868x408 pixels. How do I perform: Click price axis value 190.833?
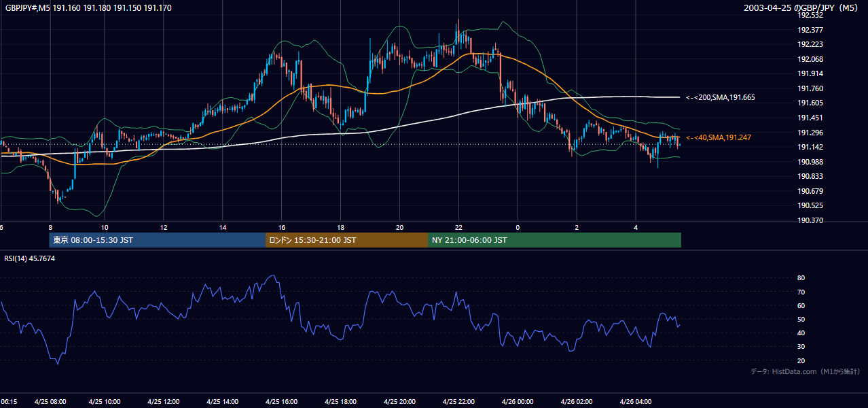click(x=810, y=176)
